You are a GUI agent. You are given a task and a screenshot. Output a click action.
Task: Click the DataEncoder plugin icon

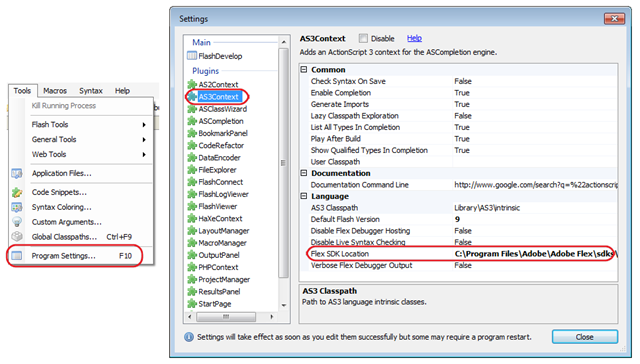point(192,158)
